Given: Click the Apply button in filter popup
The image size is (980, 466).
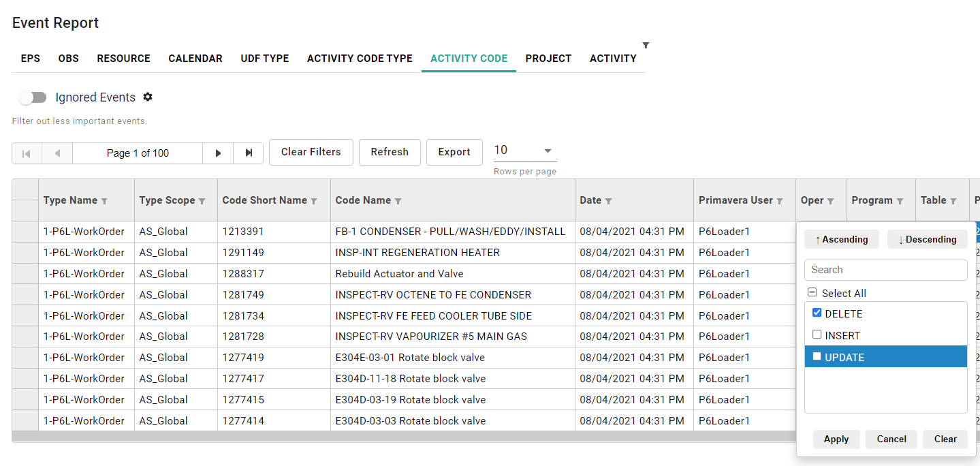Looking at the screenshot, I should (836, 439).
